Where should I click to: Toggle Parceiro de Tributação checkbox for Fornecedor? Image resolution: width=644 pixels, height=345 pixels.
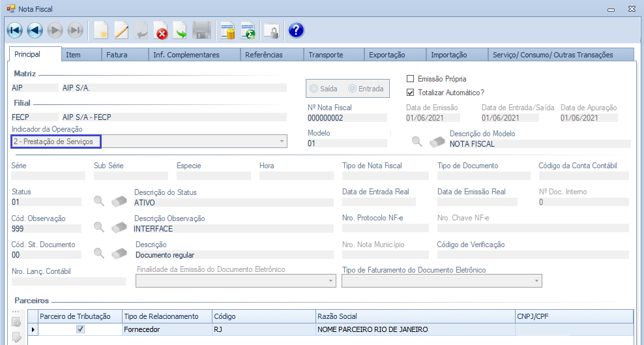pyautogui.click(x=81, y=329)
